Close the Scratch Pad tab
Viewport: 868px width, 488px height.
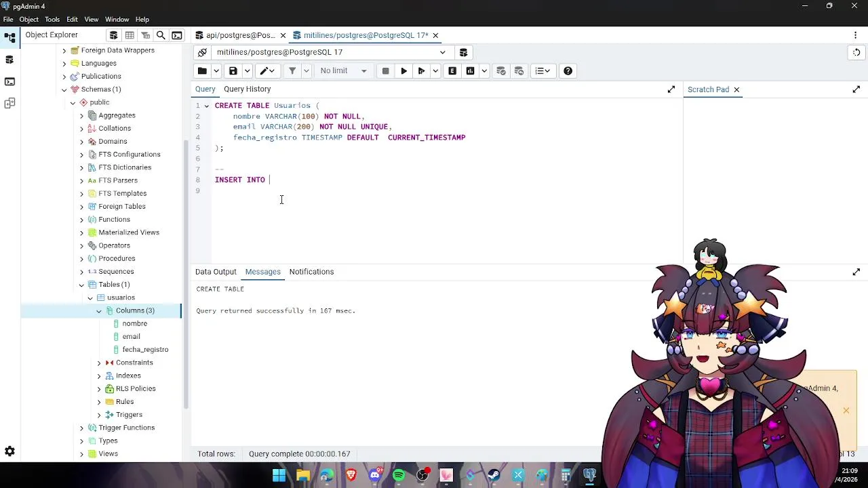[x=736, y=89]
